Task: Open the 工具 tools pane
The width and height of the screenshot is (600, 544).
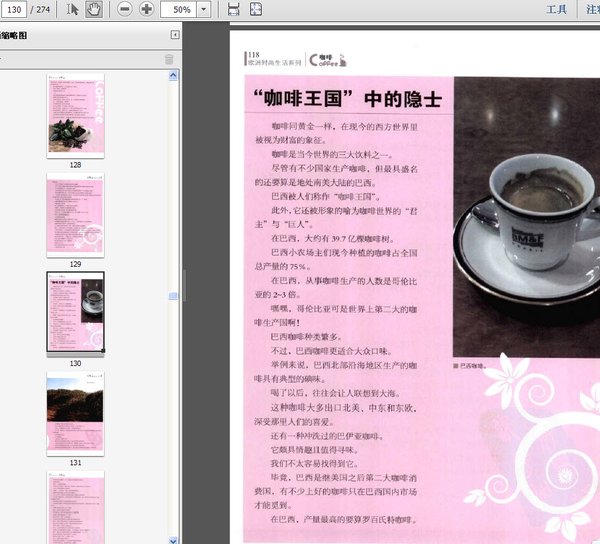Action: tap(557, 9)
